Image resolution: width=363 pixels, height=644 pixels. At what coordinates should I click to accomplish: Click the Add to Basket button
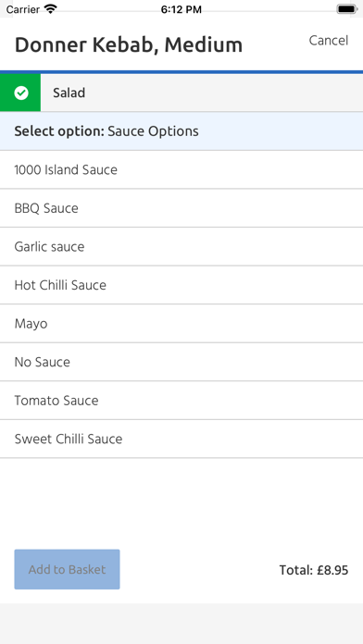pyautogui.click(x=67, y=569)
